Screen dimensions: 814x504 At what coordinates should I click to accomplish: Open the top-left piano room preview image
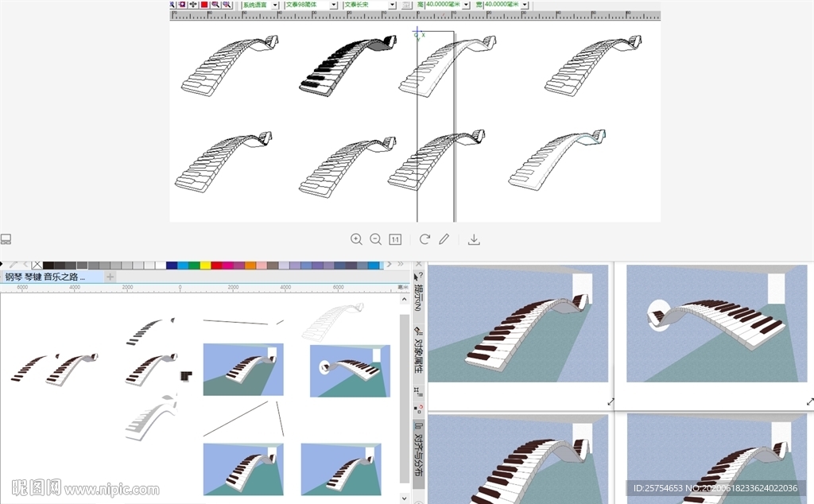(517, 324)
